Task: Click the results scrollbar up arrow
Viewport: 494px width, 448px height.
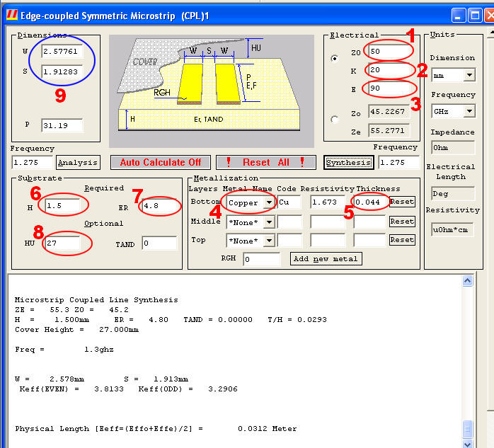Action: (x=468, y=281)
